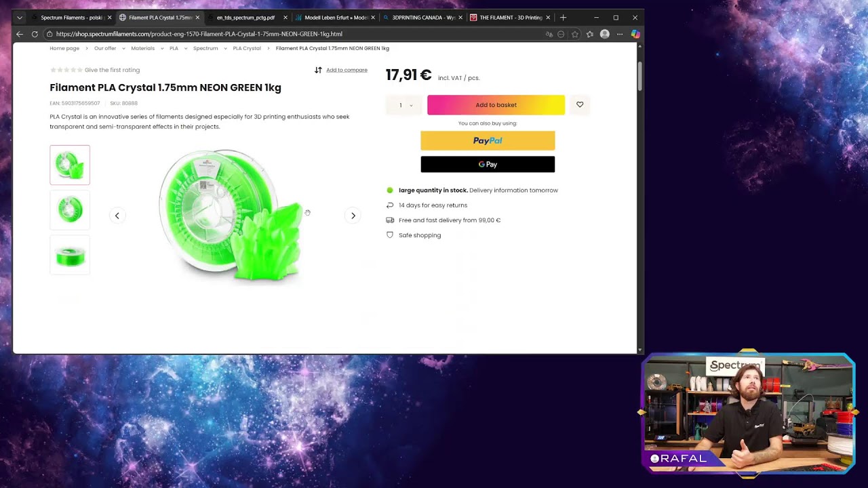868x488 pixels.
Task: Click the delivery truck icon
Action: (x=390, y=220)
